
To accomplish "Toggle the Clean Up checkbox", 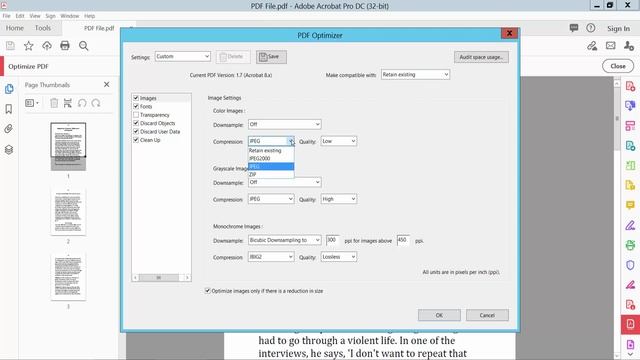I will click(136, 140).
